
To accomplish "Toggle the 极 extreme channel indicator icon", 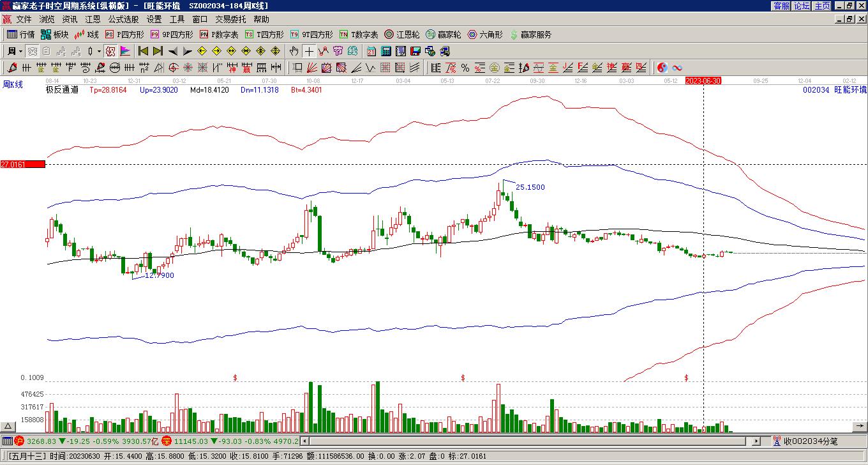I will point(110,51).
